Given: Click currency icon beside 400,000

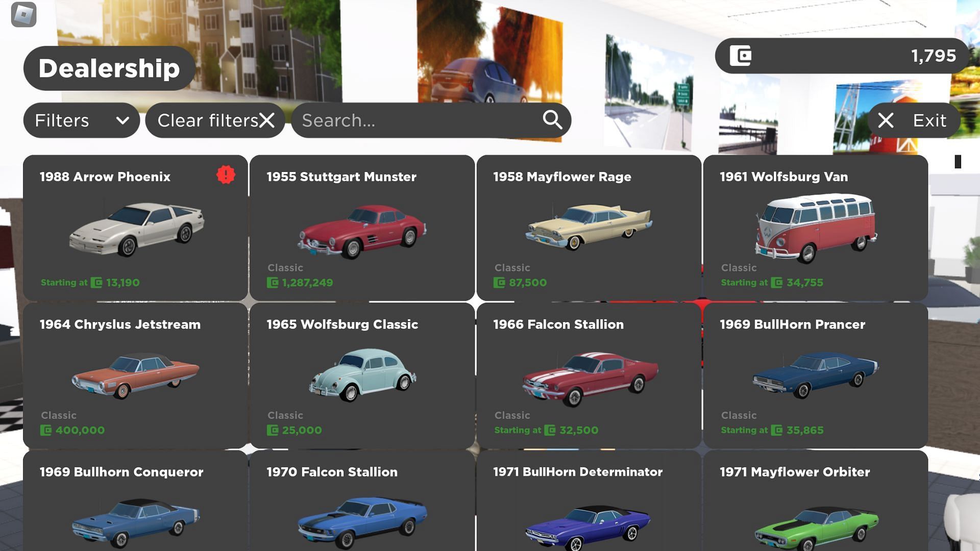Looking at the screenshot, I should [x=46, y=430].
